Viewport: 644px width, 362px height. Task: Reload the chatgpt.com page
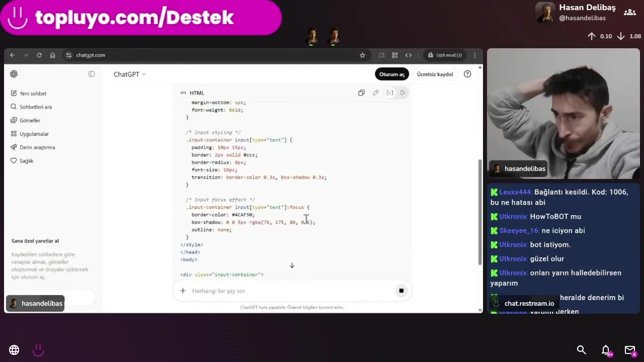point(39,55)
